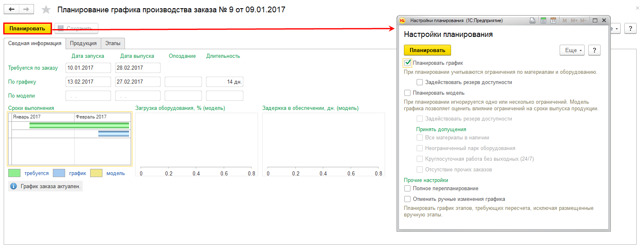Click the forward arrow navigation icon
The height and width of the screenshot is (248, 644).
pos(26,9)
